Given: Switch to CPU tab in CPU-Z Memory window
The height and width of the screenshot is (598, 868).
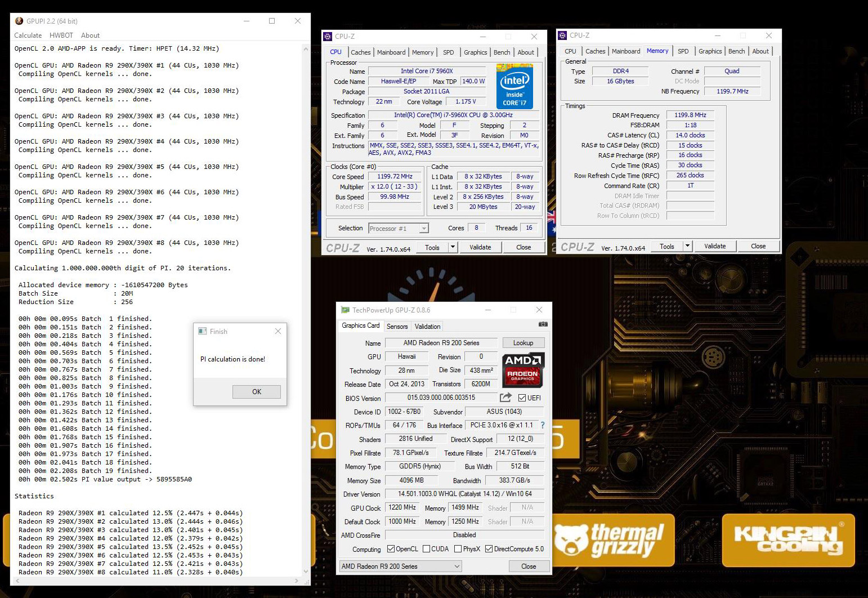Looking at the screenshot, I should (x=571, y=51).
